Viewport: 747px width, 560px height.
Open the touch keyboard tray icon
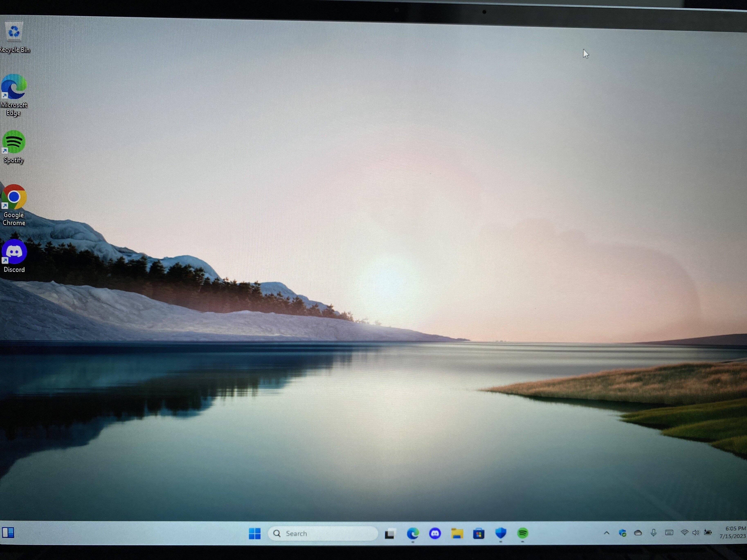click(669, 533)
